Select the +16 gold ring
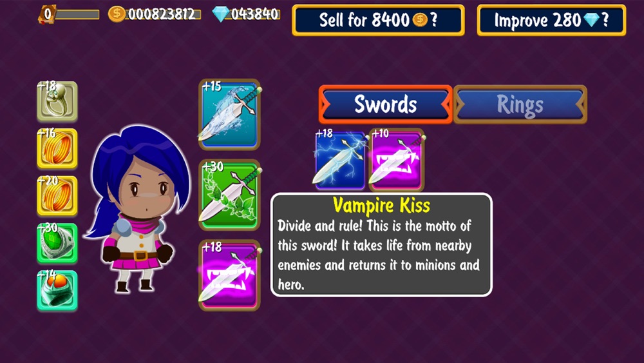The height and width of the screenshot is (363, 644). pyautogui.click(x=57, y=148)
